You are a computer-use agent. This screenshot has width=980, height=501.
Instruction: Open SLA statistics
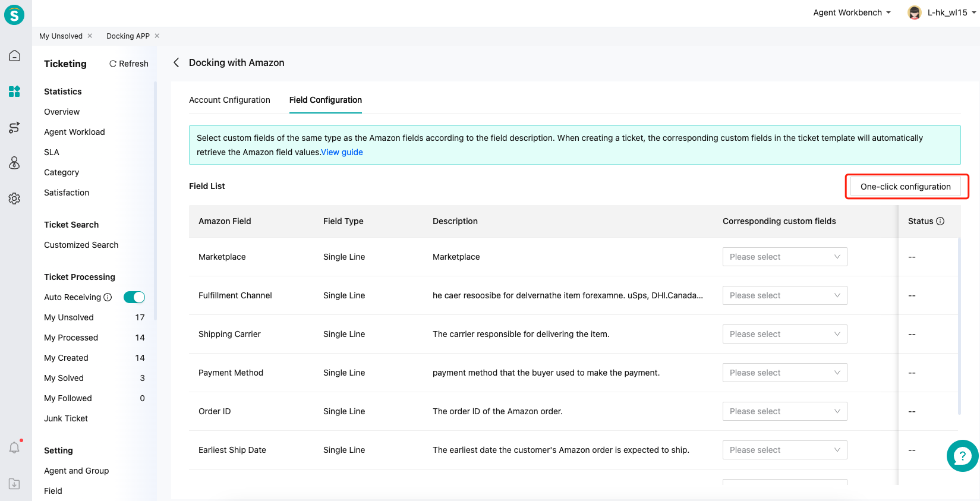52,152
